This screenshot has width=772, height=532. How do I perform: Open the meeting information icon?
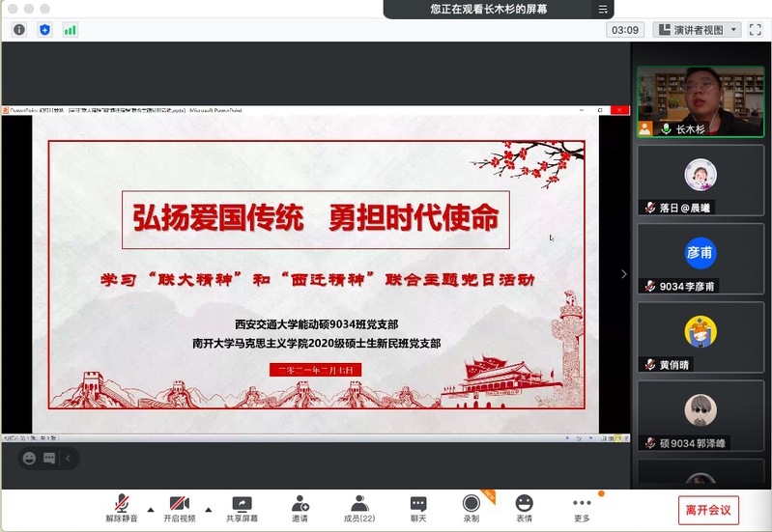click(x=18, y=30)
